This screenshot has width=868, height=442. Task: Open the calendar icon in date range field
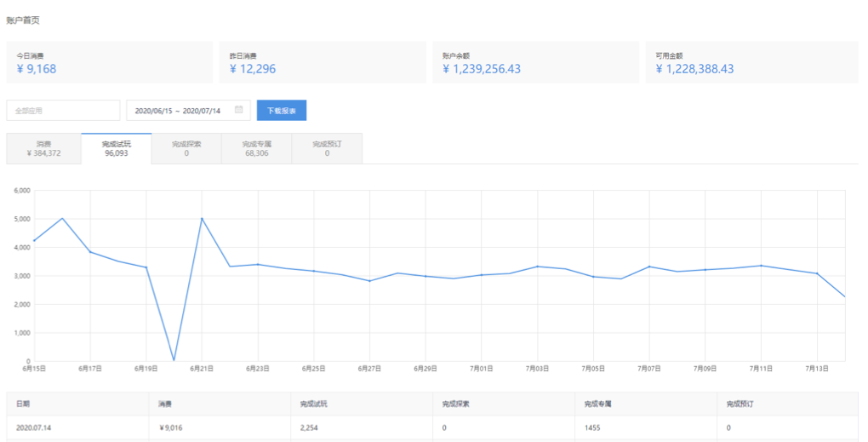238,110
